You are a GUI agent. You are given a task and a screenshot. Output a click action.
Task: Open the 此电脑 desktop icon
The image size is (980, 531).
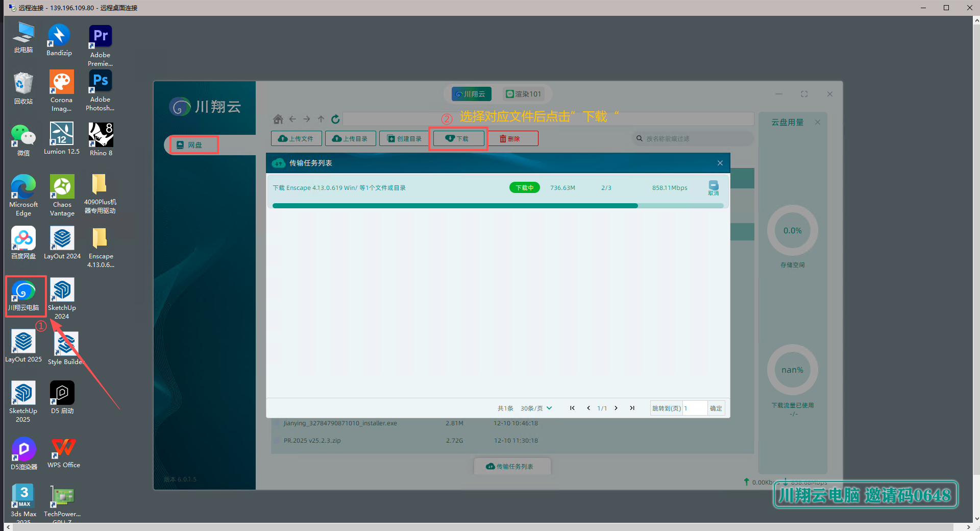click(x=23, y=38)
